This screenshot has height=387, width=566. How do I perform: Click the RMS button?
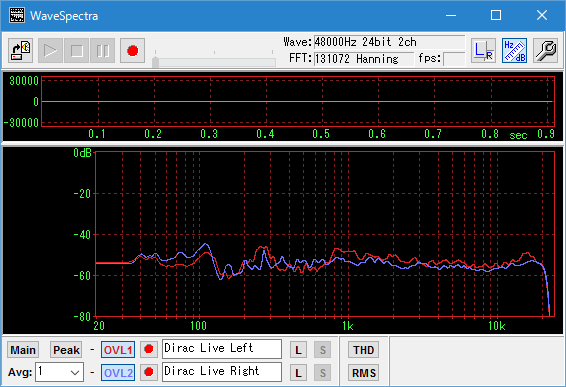pyautogui.click(x=363, y=373)
